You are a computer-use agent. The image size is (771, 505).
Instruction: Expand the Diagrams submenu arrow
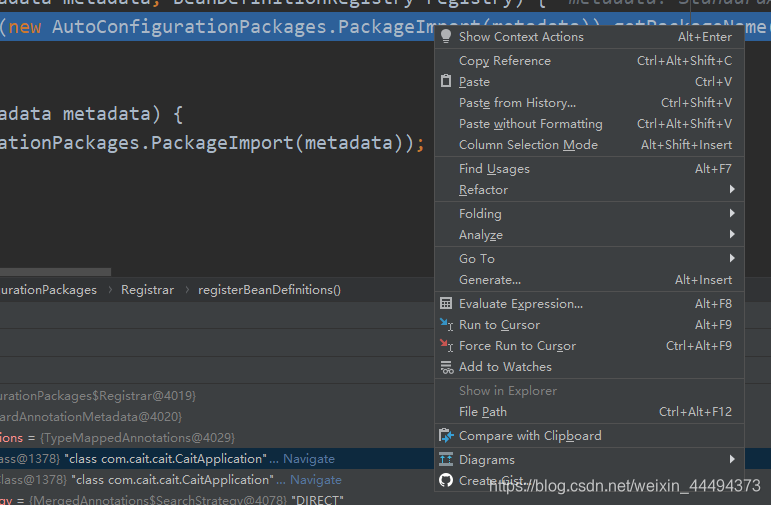(x=732, y=459)
